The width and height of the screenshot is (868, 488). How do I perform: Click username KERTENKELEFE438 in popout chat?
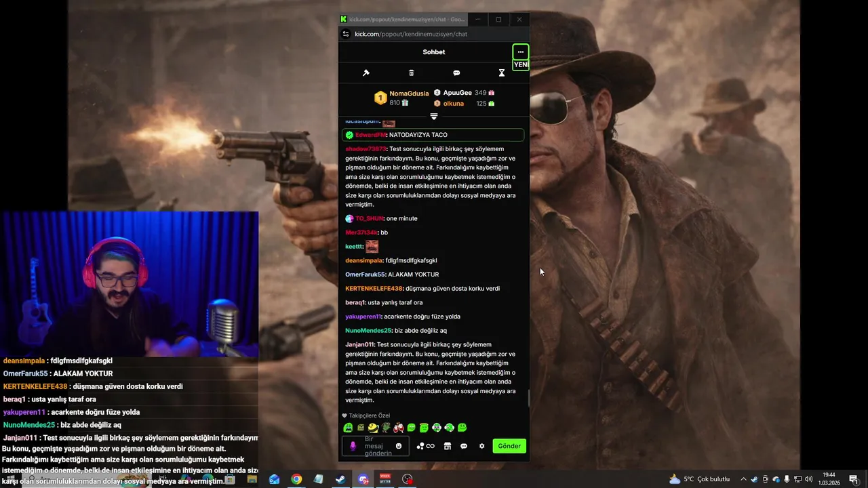[x=374, y=289]
